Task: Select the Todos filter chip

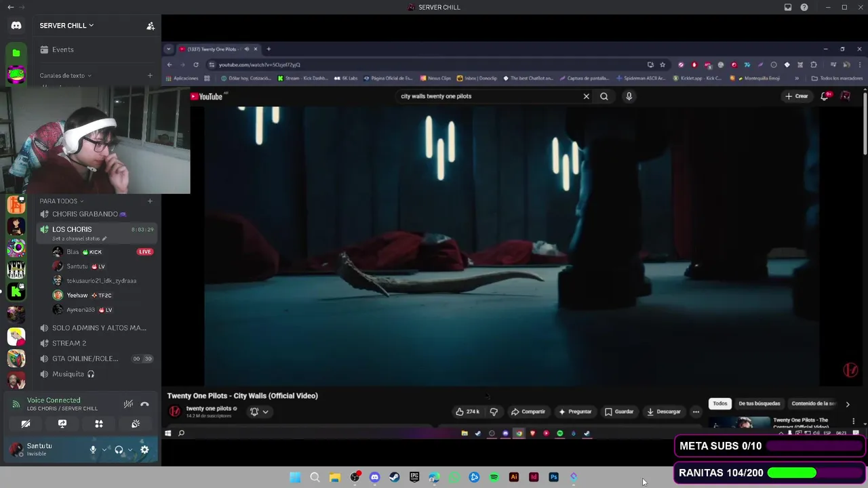Action: 720,403
